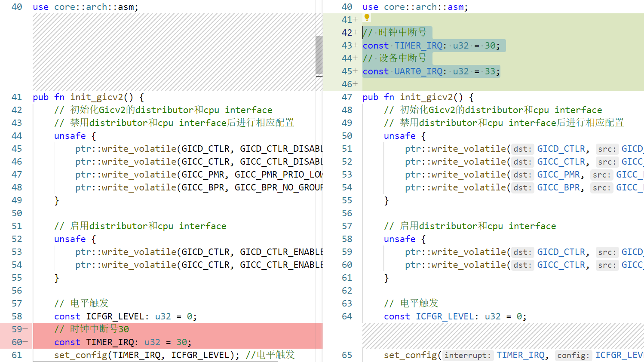Click the plus marker beside line 42
This screenshot has height=362, width=644.
point(355,33)
